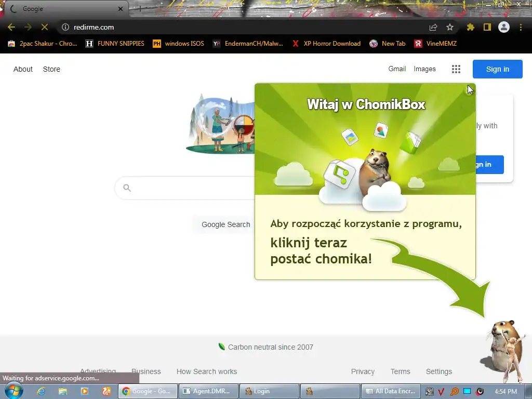The height and width of the screenshot is (399, 532).
Task: Open the Business footer link
Action: coord(146,371)
